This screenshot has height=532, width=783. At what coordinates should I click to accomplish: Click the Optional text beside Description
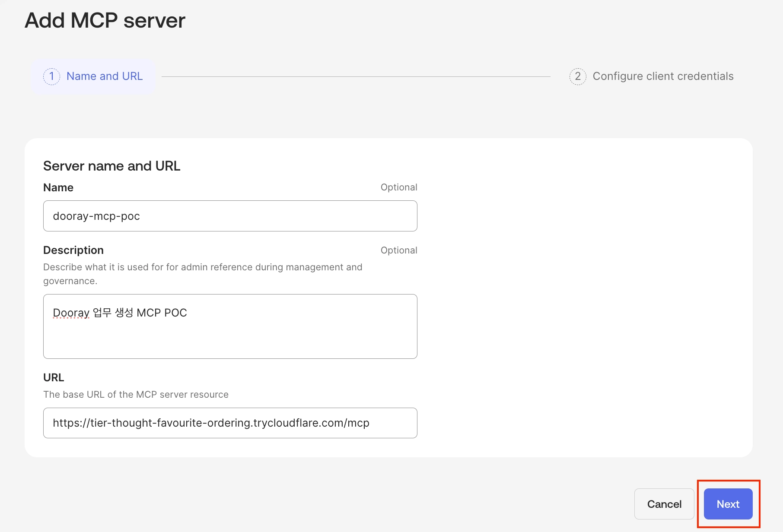click(399, 250)
